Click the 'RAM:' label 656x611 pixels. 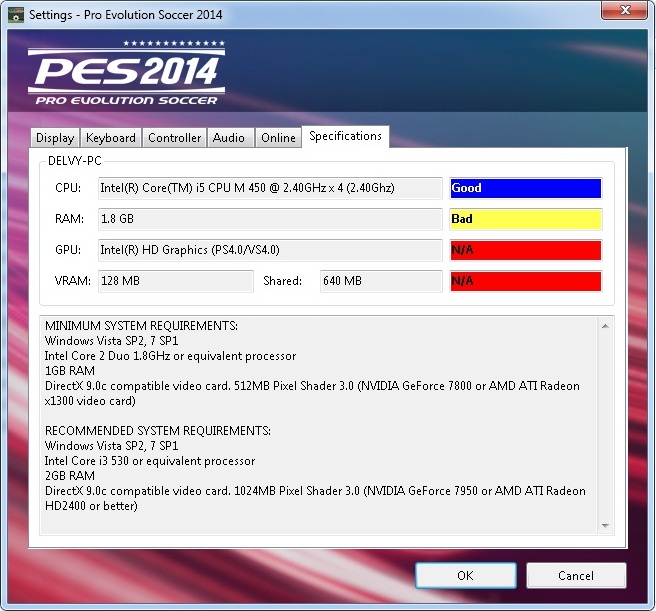pos(69,219)
